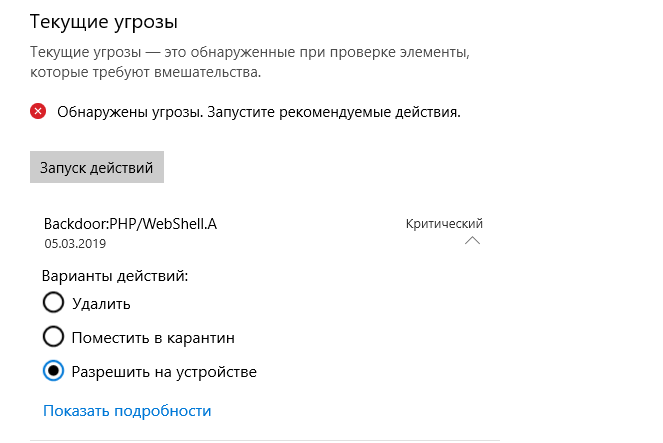Click the red threat-detected error icon

coord(38,112)
